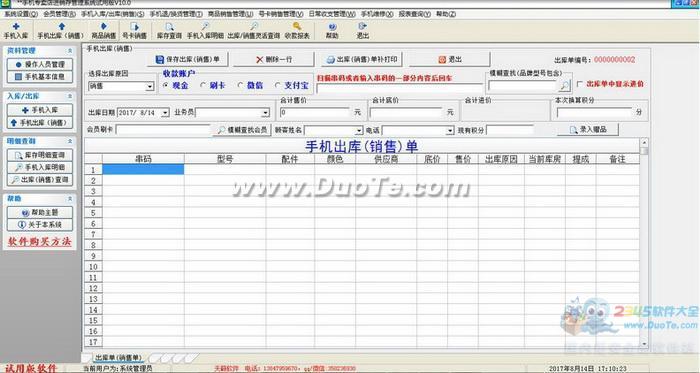700x373 pixels.
Task: Expand the 选择出库原因 dropdown
Action: [150, 87]
